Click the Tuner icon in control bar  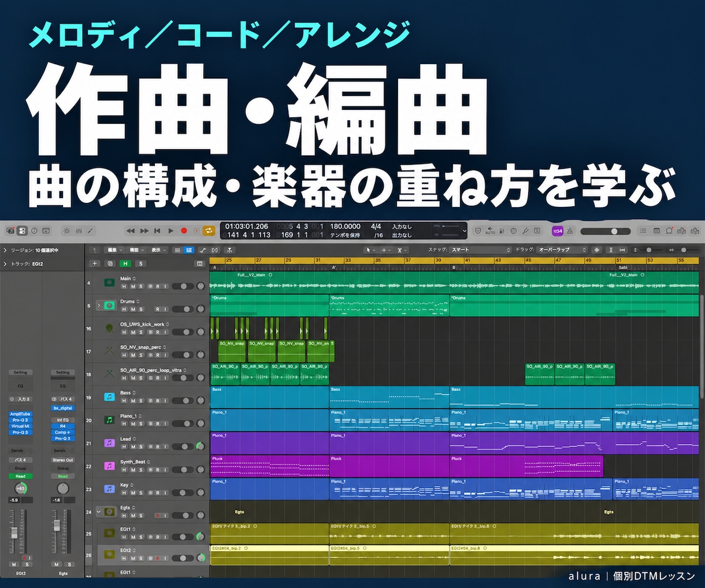coord(525,231)
